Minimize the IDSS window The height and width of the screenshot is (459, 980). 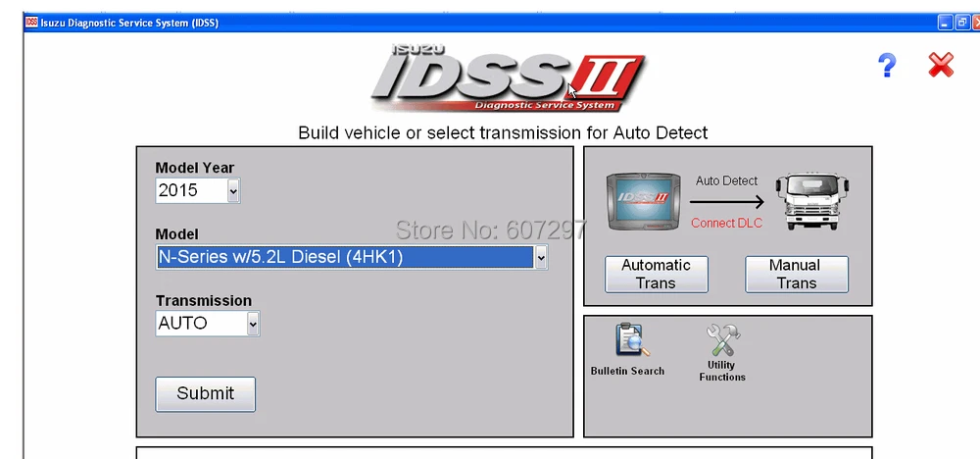coord(945,23)
